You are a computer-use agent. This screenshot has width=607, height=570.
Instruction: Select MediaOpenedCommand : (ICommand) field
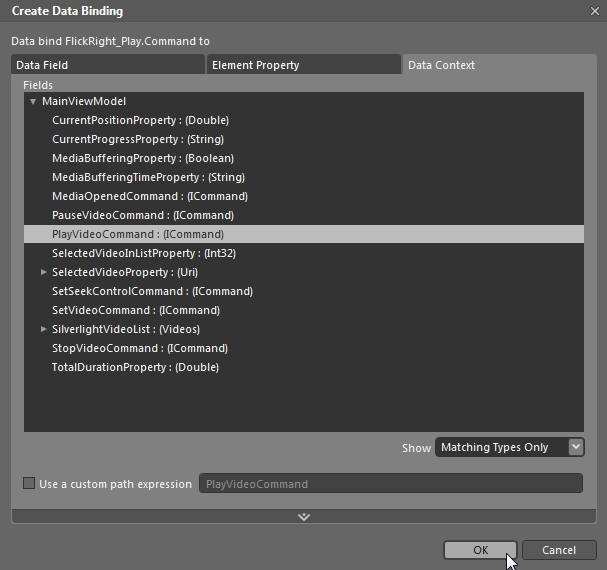(x=150, y=196)
